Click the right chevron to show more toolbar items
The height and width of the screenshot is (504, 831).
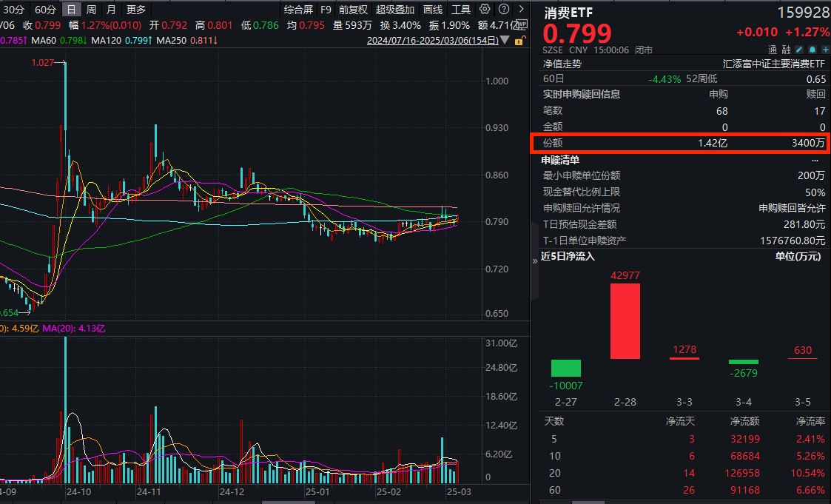pyautogui.click(x=522, y=9)
